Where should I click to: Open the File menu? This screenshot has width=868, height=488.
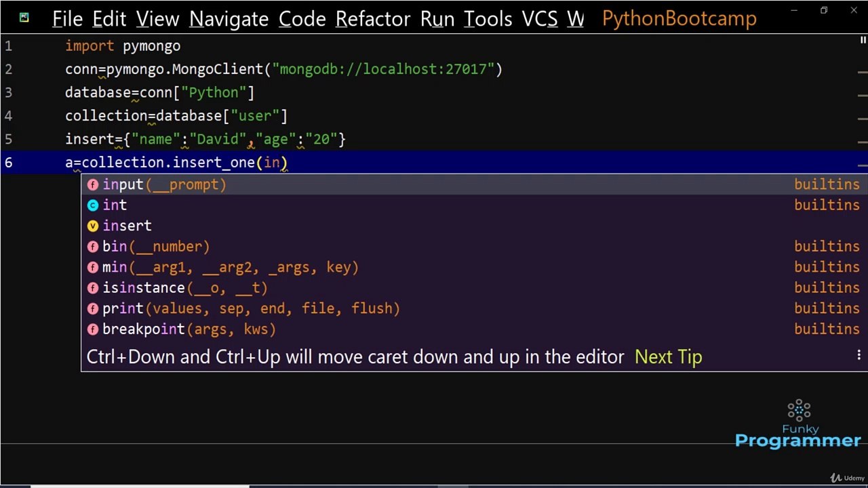pos(67,19)
